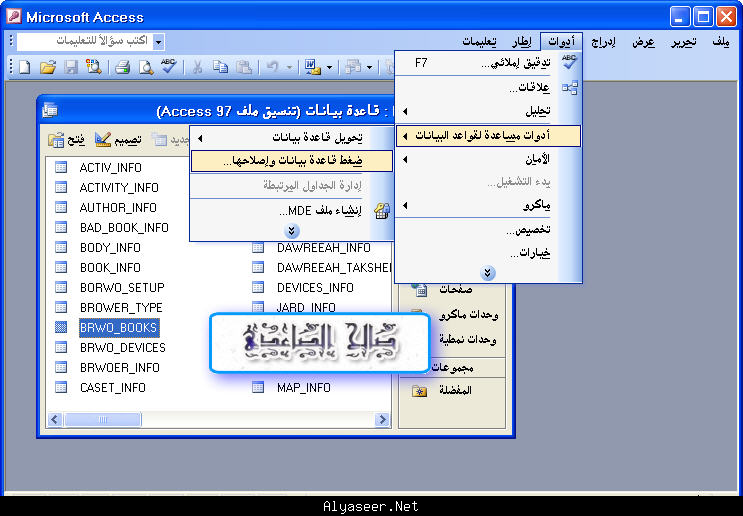Open the help question box dropdown arrow
Image resolution: width=743 pixels, height=516 pixels.
point(159,42)
